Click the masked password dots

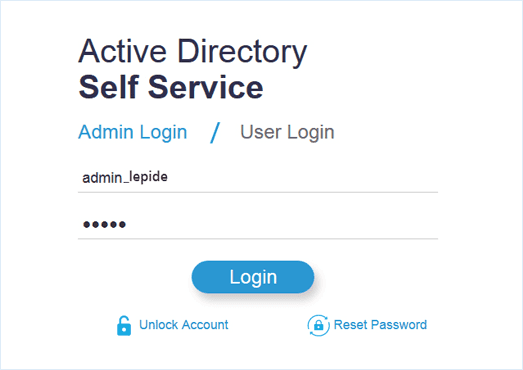[x=104, y=224]
